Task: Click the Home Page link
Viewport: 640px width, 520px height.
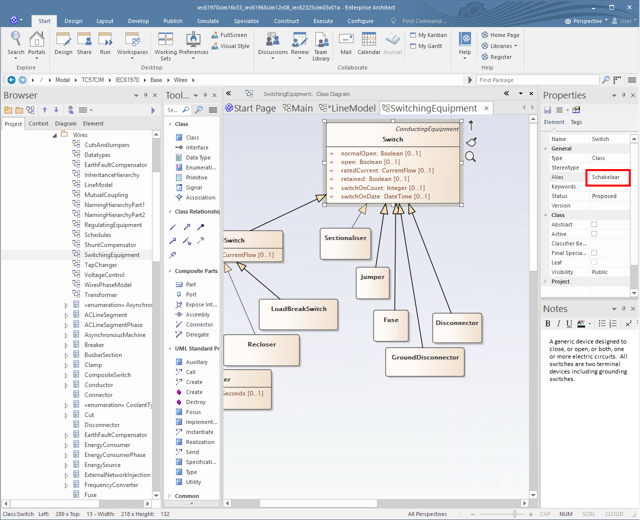Action: (x=500, y=35)
